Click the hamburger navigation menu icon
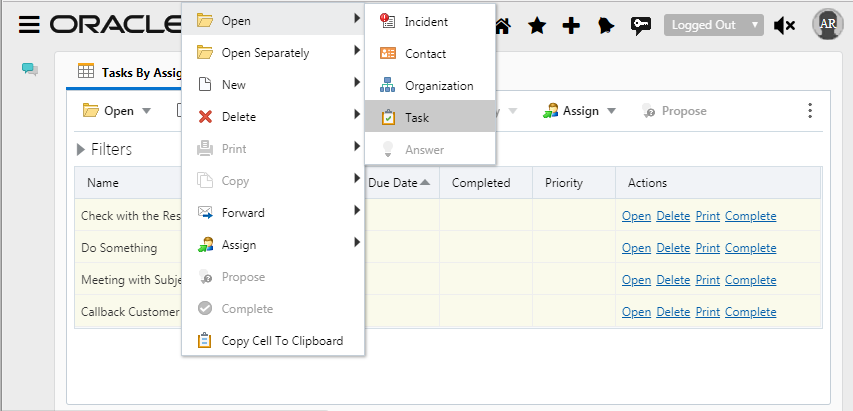Viewport: 853px width, 411px height. pos(29,24)
